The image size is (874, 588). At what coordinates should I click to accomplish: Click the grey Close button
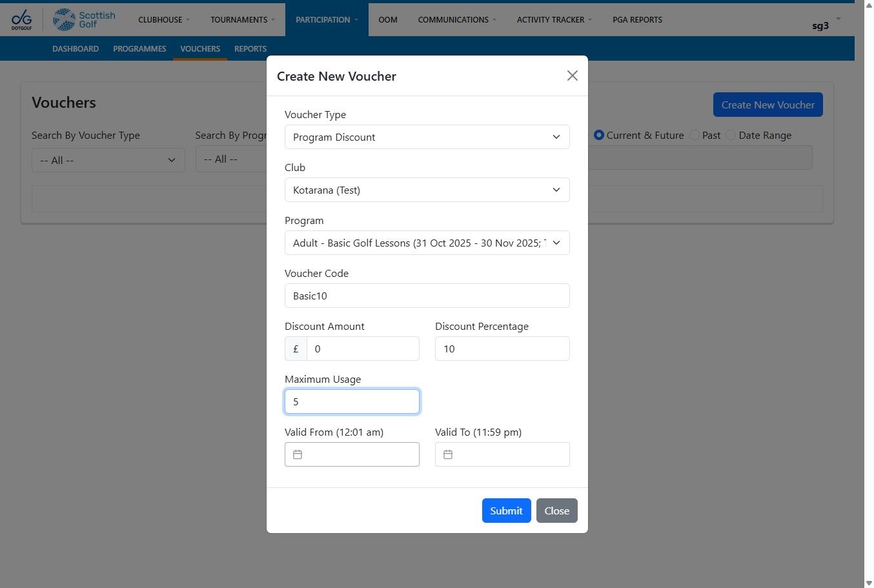coord(557,511)
